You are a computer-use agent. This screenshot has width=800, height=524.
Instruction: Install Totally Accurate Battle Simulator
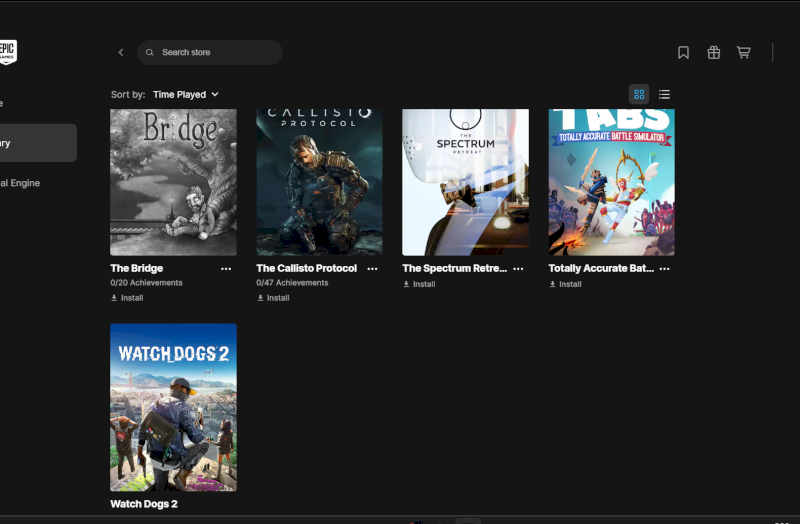pyautogui.click(x=565, y=284)
